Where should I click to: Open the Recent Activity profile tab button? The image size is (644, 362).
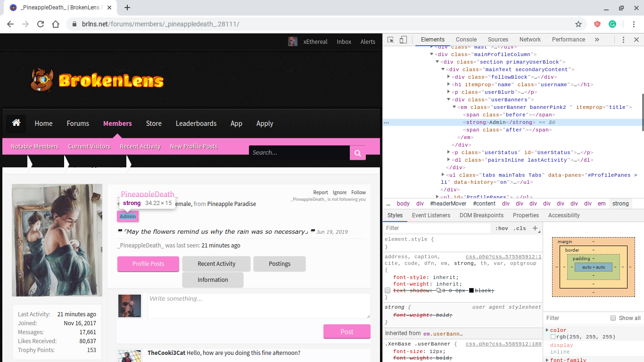point(217,264)
